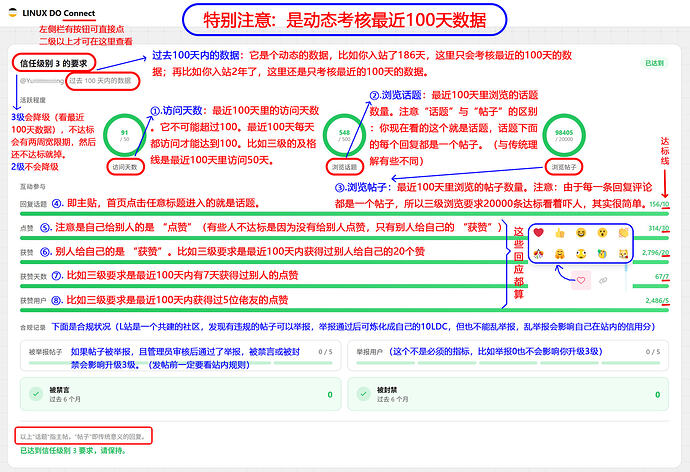
Task: Click the 访问天数 label
Action: (x=125, y=167)
